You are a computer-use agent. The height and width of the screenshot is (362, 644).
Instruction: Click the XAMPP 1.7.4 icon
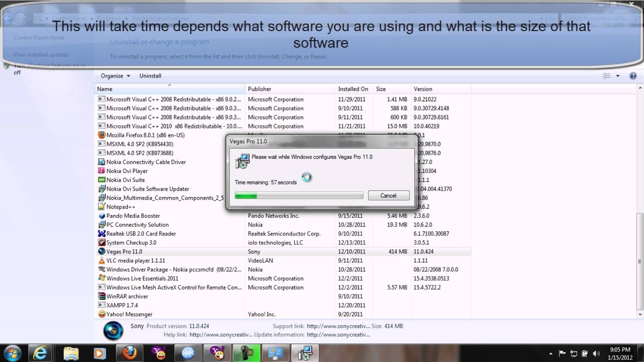pos(102,305)
